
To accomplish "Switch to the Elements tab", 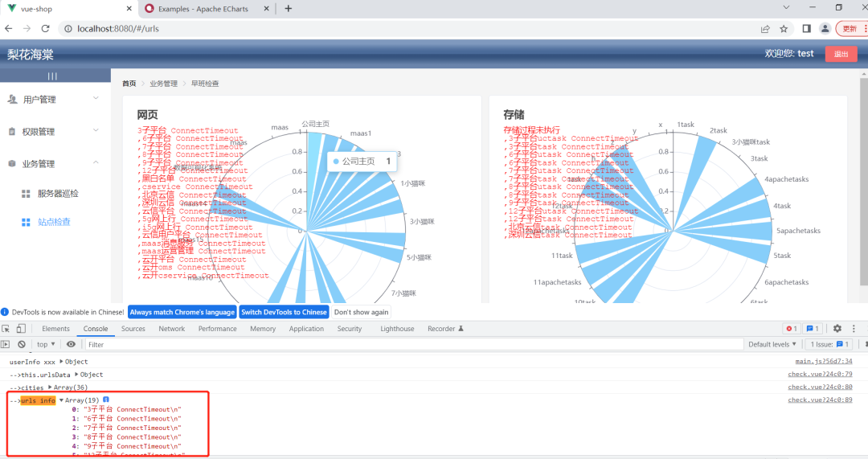I will (x=56, y=329).
